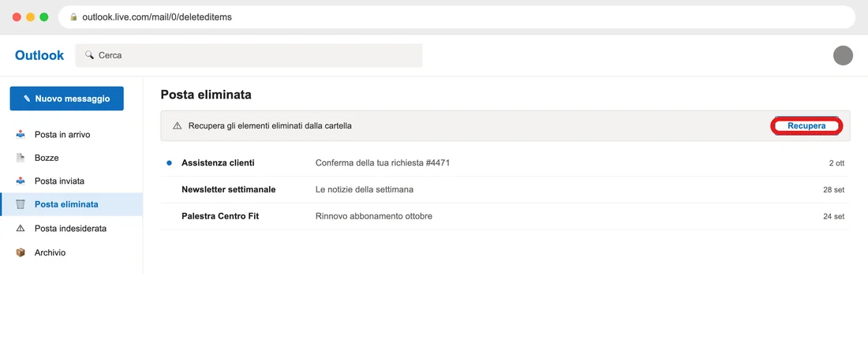
Task: Click subject Le notizie della settimana
Action: tap(365, 190)
